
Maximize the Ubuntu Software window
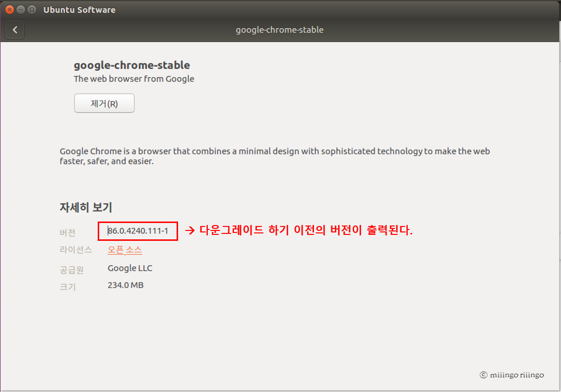[32, 9]
